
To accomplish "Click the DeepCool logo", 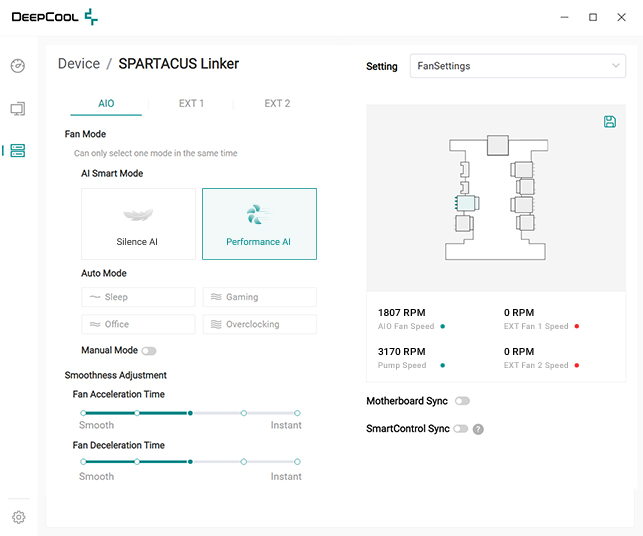I will pos(54,17).
